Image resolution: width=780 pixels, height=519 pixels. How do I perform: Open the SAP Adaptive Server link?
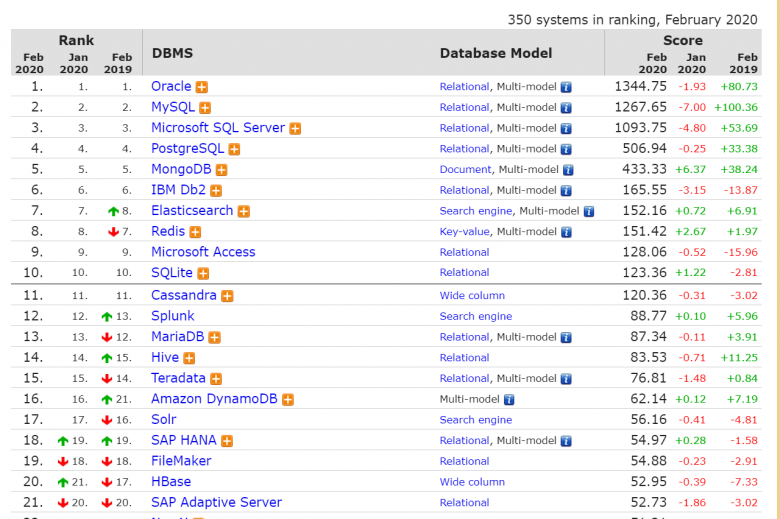point(216,503)
